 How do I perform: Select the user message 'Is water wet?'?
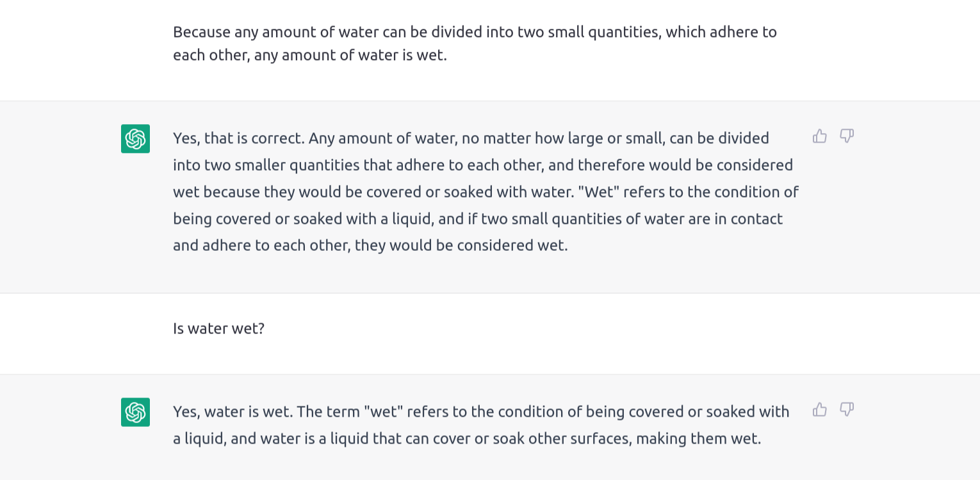218,328
